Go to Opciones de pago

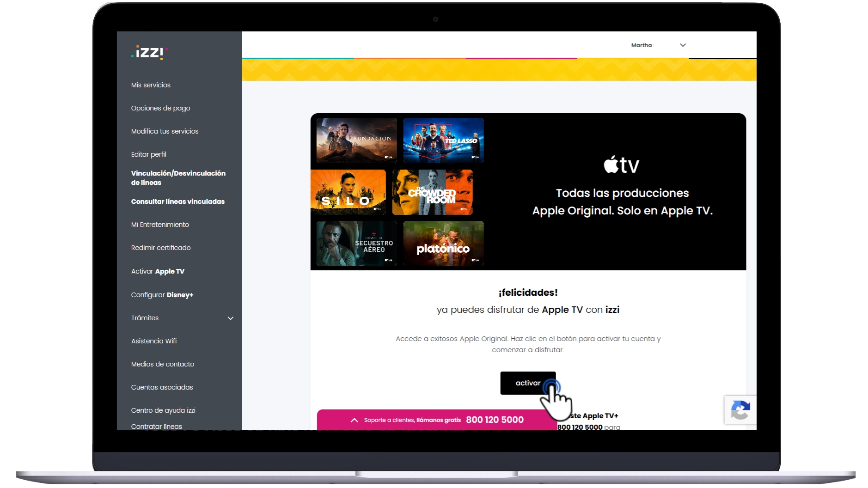160,108
